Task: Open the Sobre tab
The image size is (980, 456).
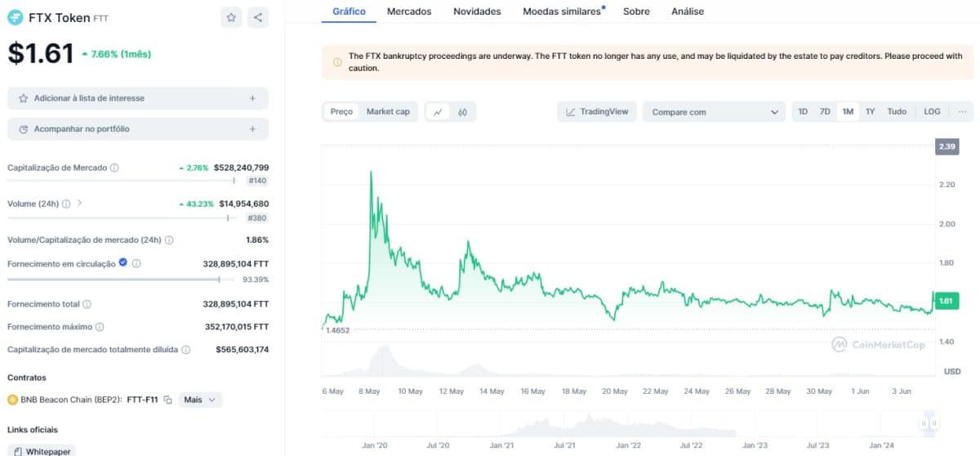Action: point(637,11)
